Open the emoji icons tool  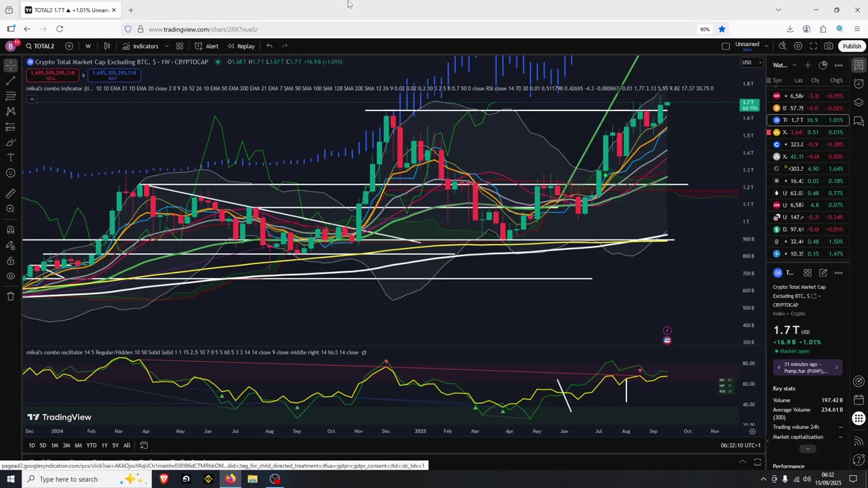click(x=10, y=173)
